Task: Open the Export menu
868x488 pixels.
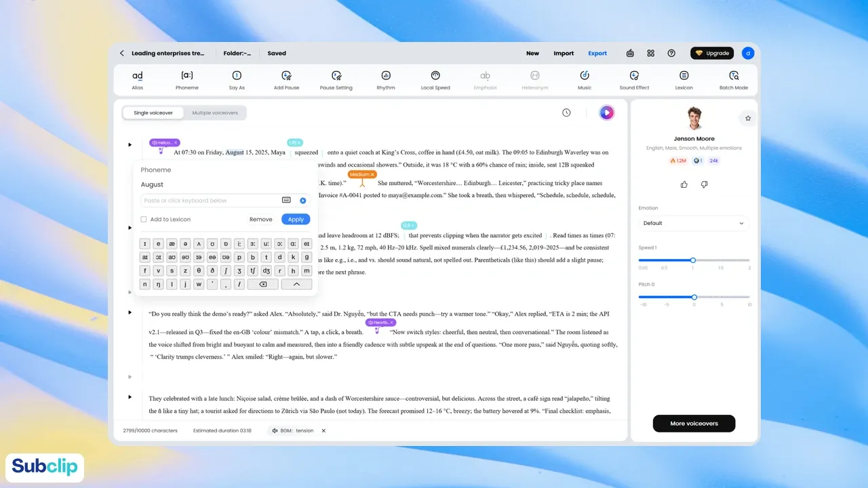Action: (597, 53)
